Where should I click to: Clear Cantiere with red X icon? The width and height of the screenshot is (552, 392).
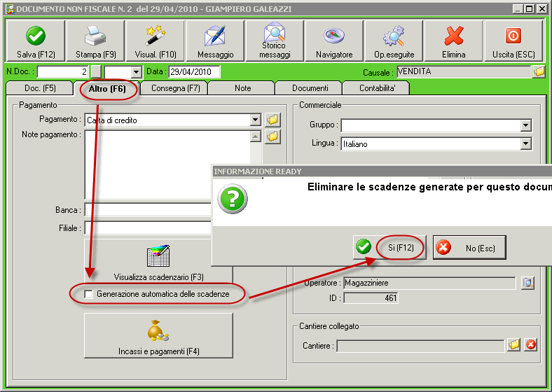point(530,345)
